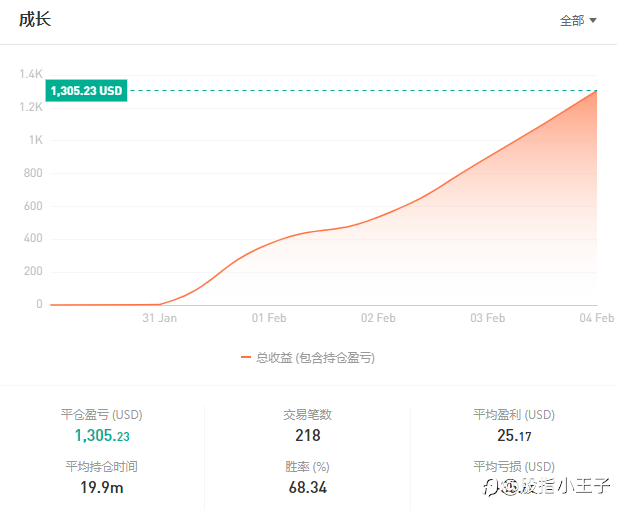The width and height of the screenshot is (617, 520).
Task: Click the green 1,305.23 profit value
Action: (102, 436)
